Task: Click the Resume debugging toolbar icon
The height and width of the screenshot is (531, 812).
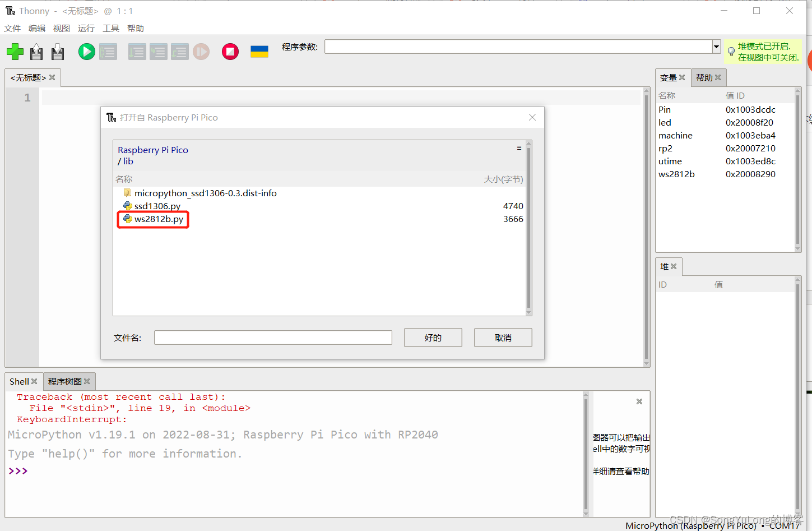Action: [201, 52]
